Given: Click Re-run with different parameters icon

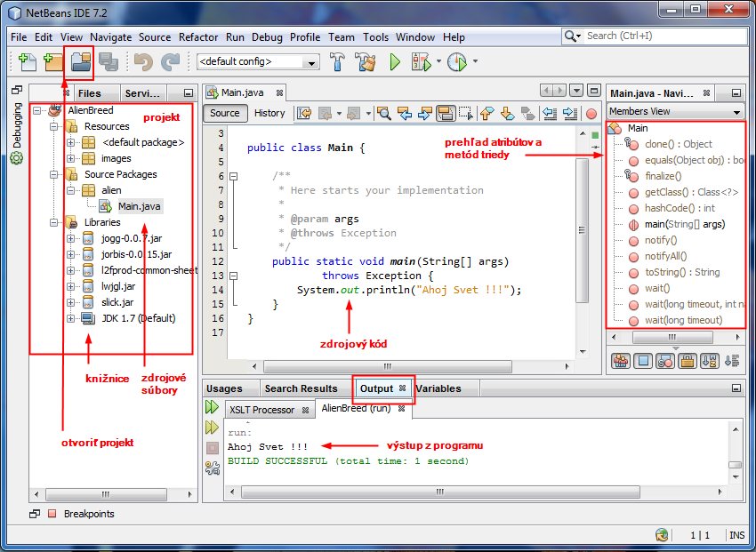Looking at the screenshot, I should 212,428.
